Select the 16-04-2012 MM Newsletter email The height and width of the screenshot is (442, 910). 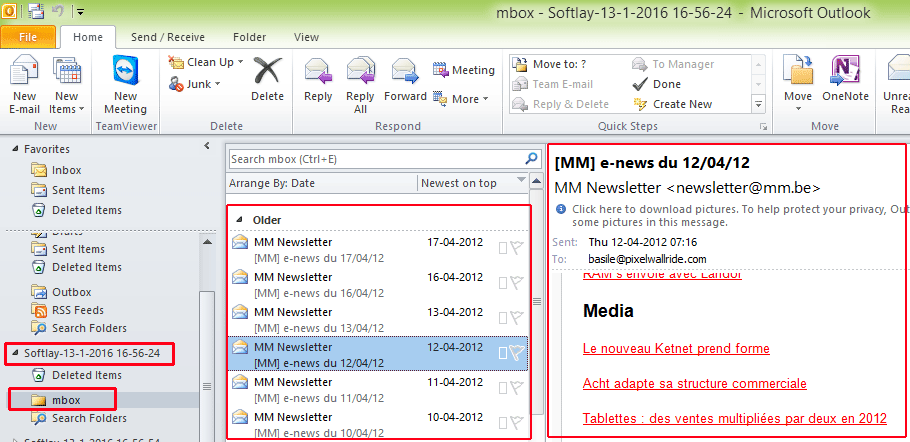click(x=378, y=285)
